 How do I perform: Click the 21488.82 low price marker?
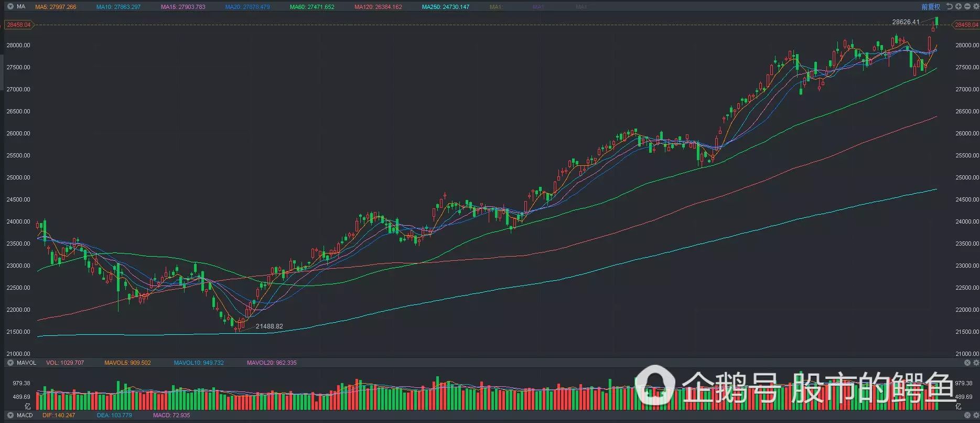coord(269,326)
